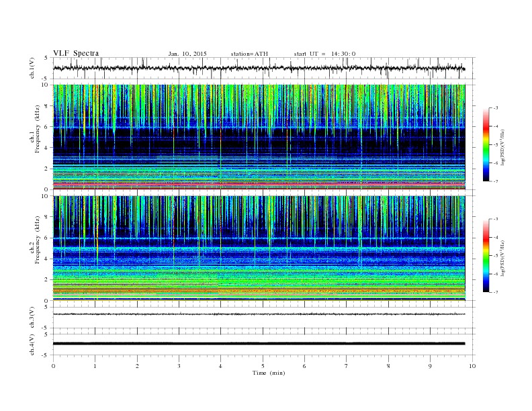Click the "9" time axis tick label
Screen dimensions: 532x411
tap(430, 366)
